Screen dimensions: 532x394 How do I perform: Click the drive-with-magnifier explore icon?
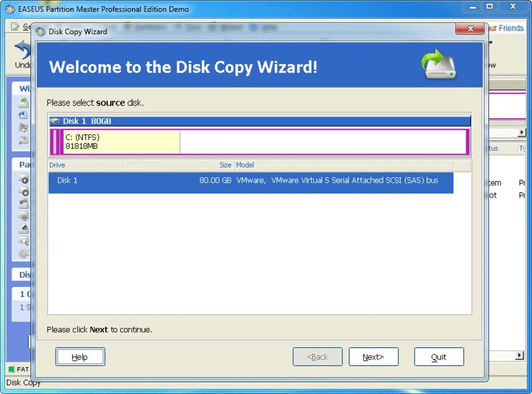click(24, 241)
